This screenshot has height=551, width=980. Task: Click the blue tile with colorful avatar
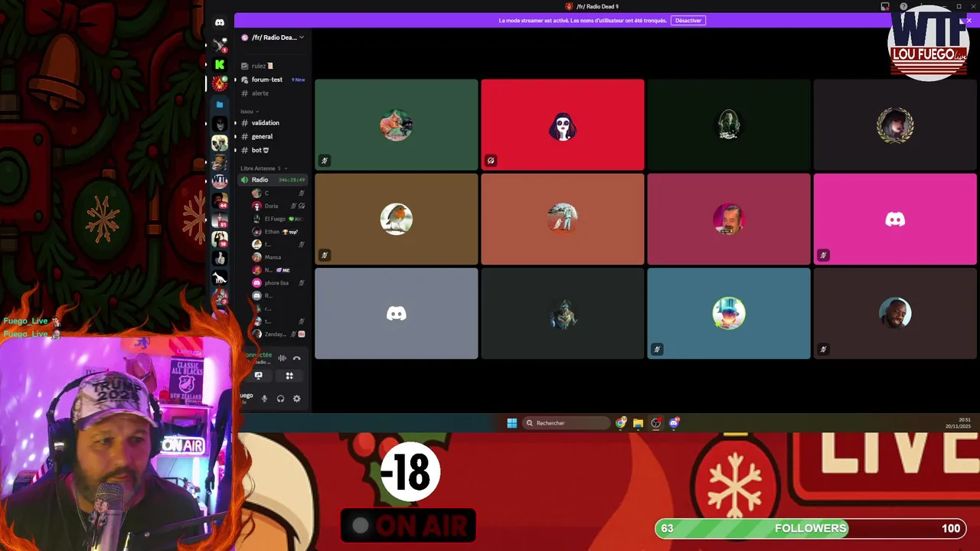pos(729,313)
